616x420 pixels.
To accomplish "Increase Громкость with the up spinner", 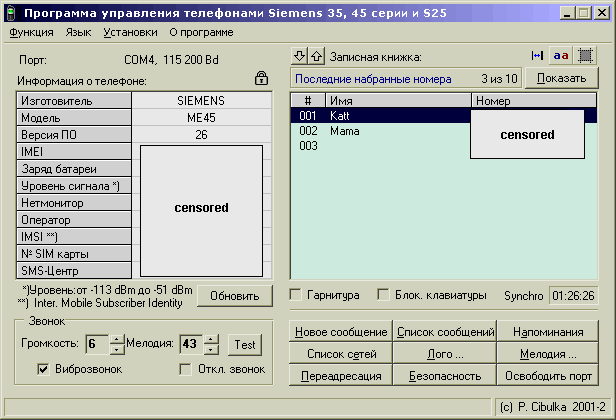I will pyautogui.click(x=117, y=339).
